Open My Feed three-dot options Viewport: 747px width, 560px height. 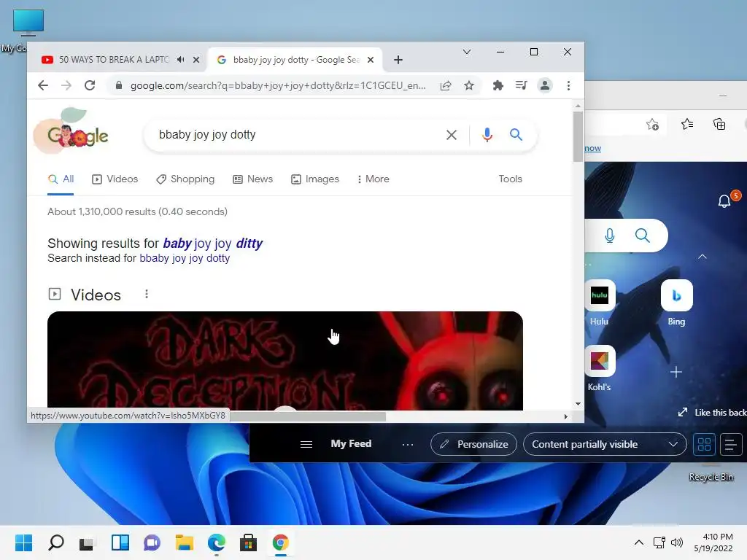408,444
